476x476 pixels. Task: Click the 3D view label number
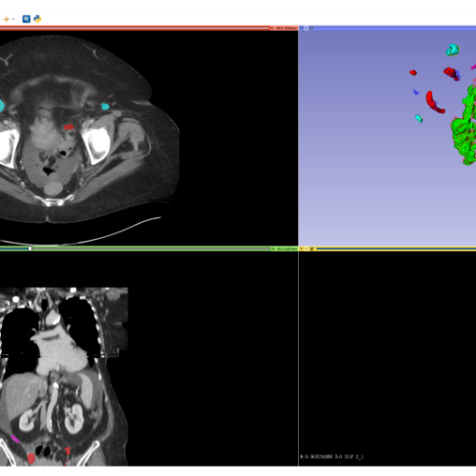(307, 28)
